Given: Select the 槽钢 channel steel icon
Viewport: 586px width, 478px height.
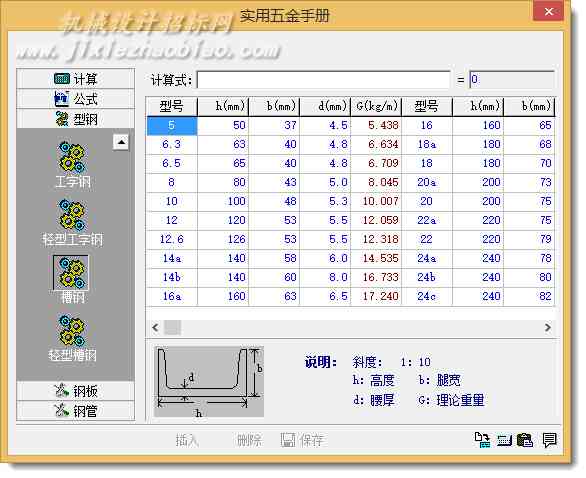Looking at the screenshot, I should [x=71, y=279].
